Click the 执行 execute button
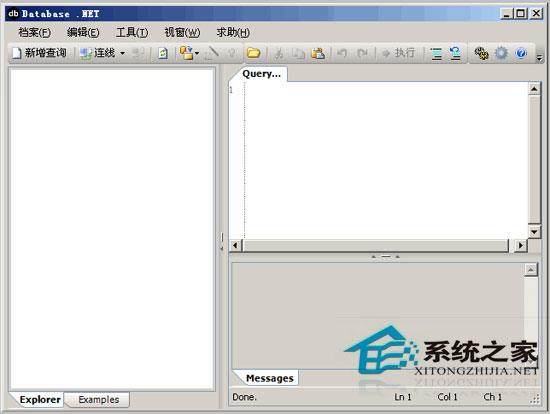Viewport: 550px width, 414px height. [x=398, y=53]
